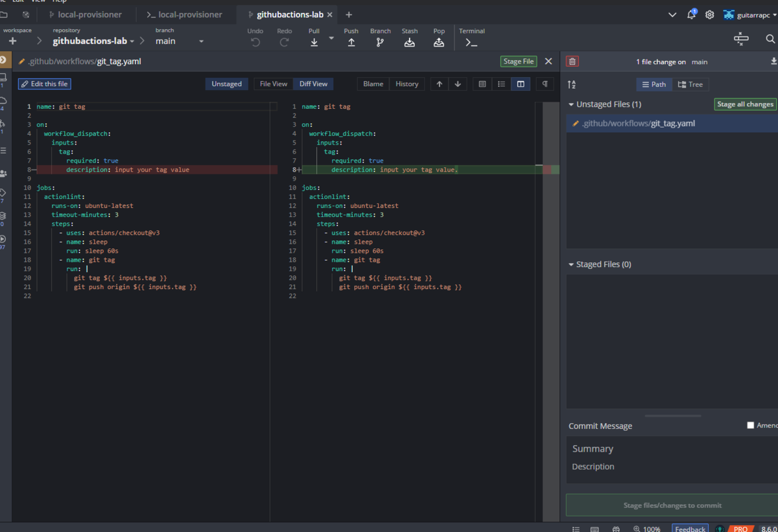
Task: Switch to Inline diff view
Action: (x=501, y=84)
